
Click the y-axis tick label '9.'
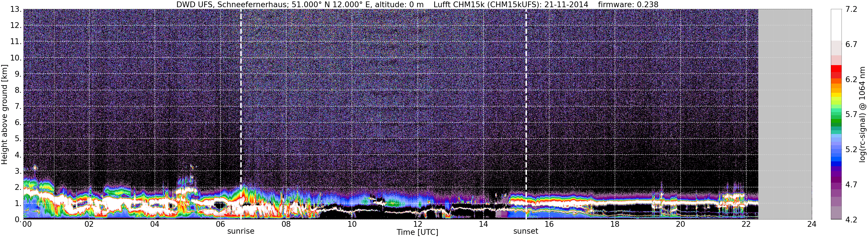pos(18,74)
